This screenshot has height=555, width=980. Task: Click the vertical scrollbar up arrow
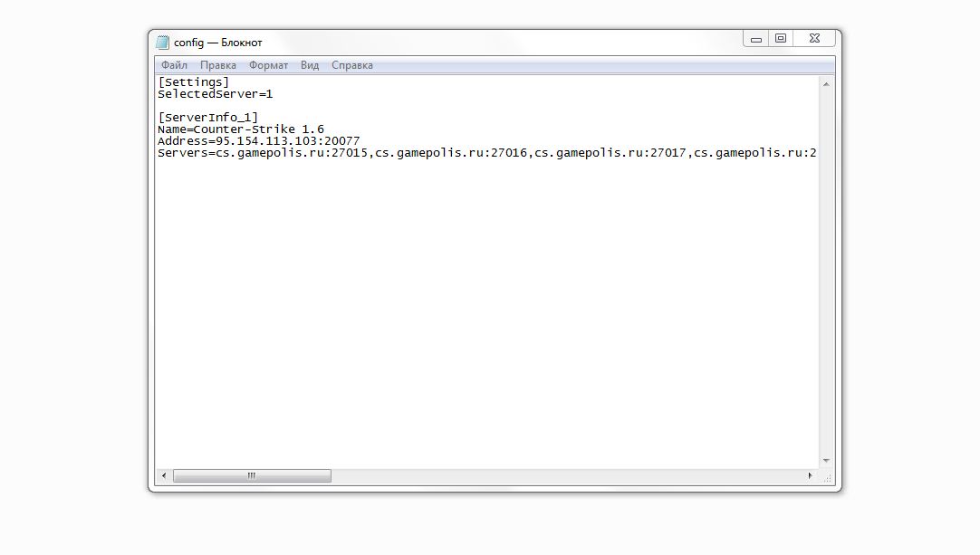826,84
